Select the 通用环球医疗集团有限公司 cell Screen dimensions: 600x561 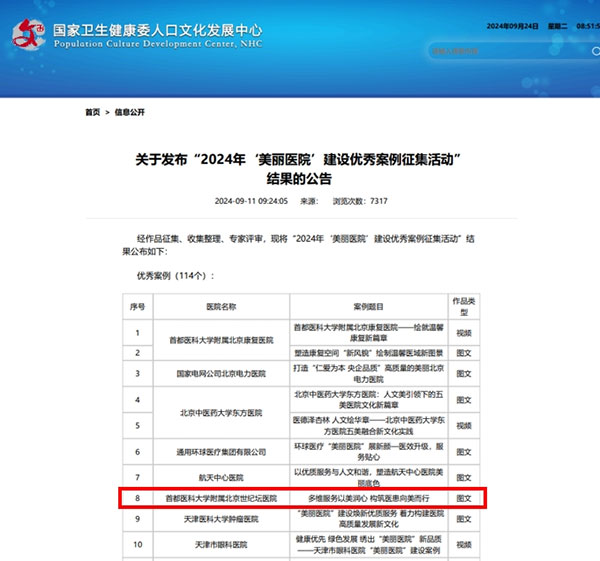(x=221, y=452)
